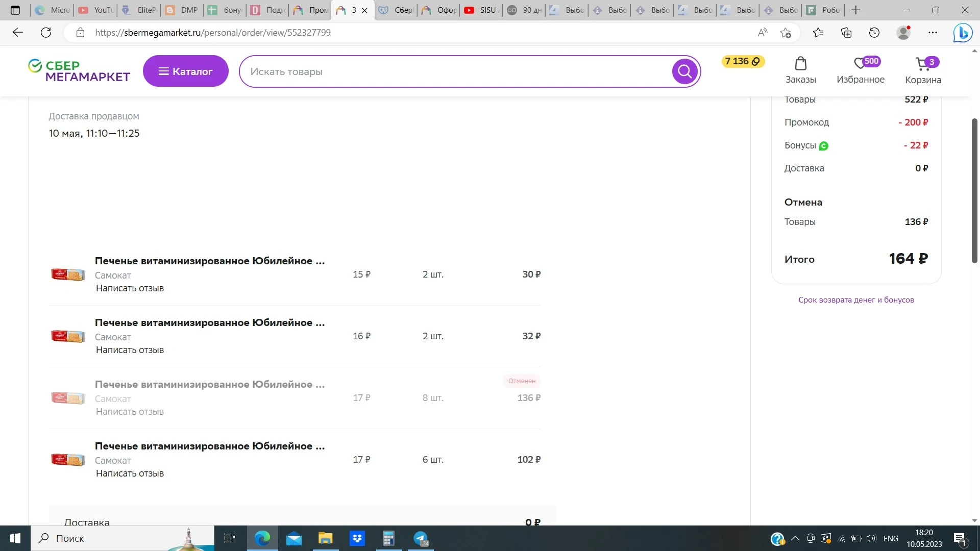Open a new browser tab
Image resolution: width=980 pixels, height=551 pixels.
pos(856,10)
